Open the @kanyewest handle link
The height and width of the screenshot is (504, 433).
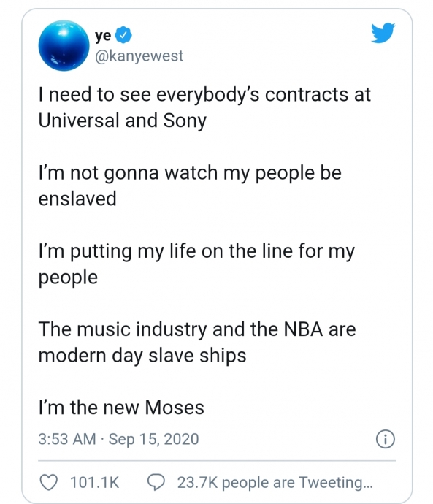pos(139,56)
